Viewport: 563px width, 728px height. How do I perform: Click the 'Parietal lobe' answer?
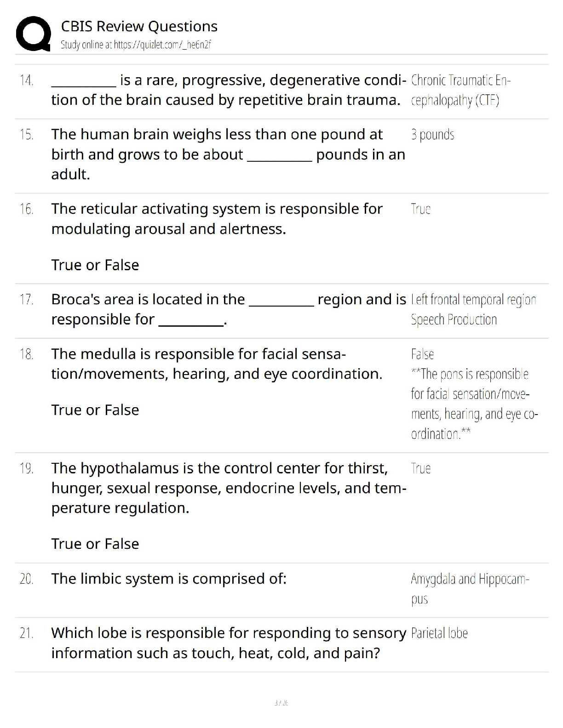pyautogui.click(x=439, y=633)
